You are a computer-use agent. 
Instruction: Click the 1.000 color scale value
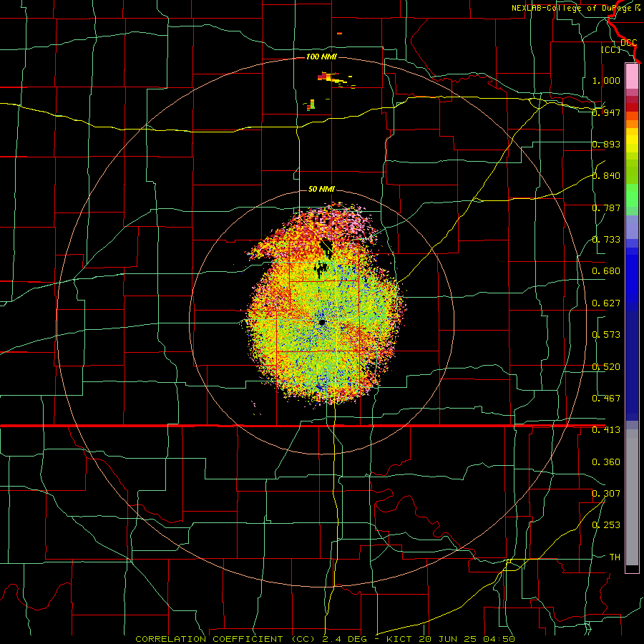[x=606, y=80]
